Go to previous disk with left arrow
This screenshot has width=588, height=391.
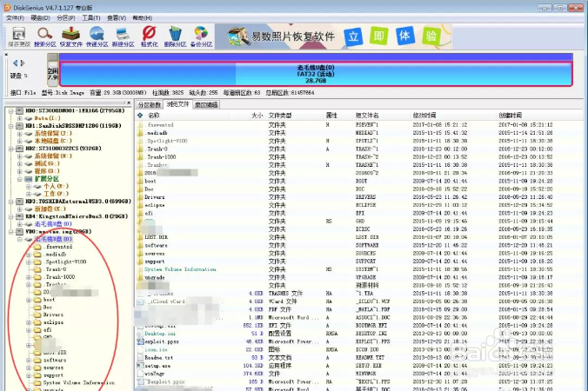[x=15, y=63]
